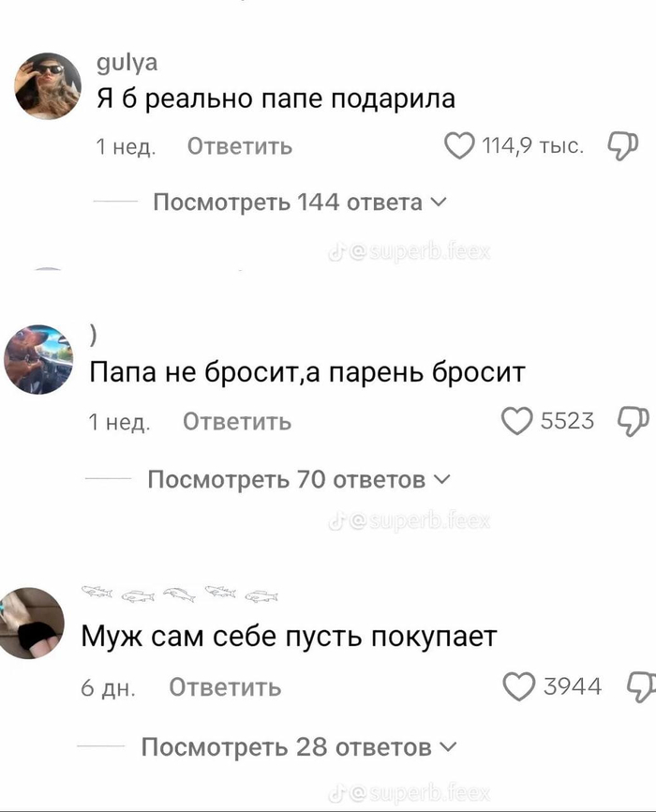Open gulya's profile avatar
Image resolution: width=656 pixels, height=812 pixels.
48,86
